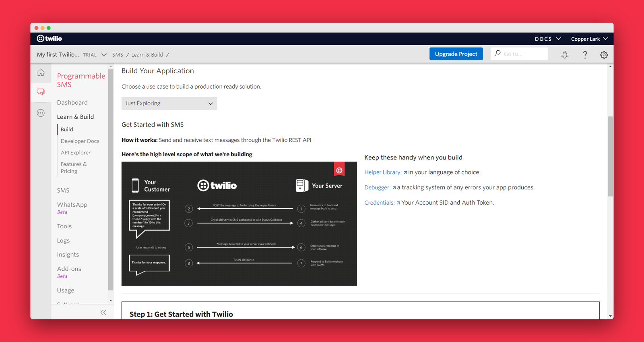Viewport: 644px width, 342px height.
Task: Click SMS breadcrumb
Action: tap(118, 55)
